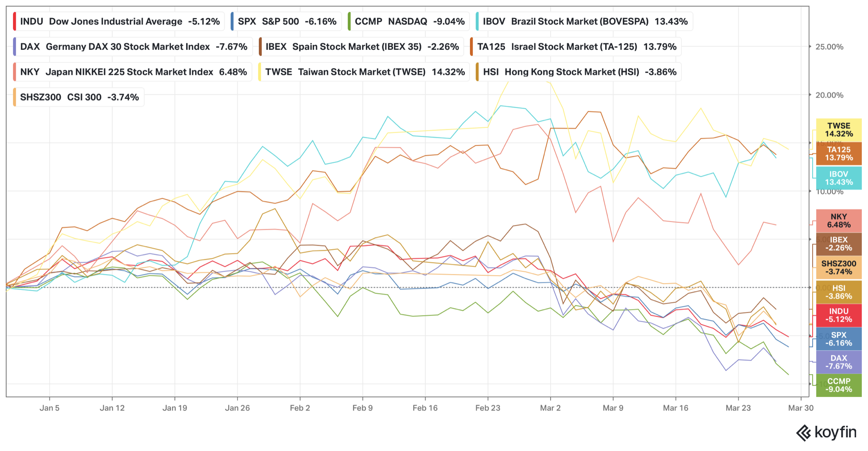Select the HSI Hong Kong legend entry

tap(578, 72)
